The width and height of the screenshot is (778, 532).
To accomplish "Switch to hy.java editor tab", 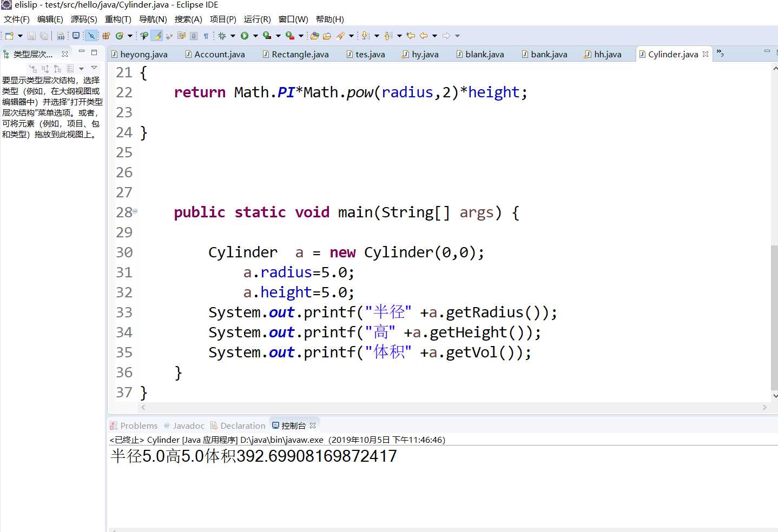I will tap(420, 54).
